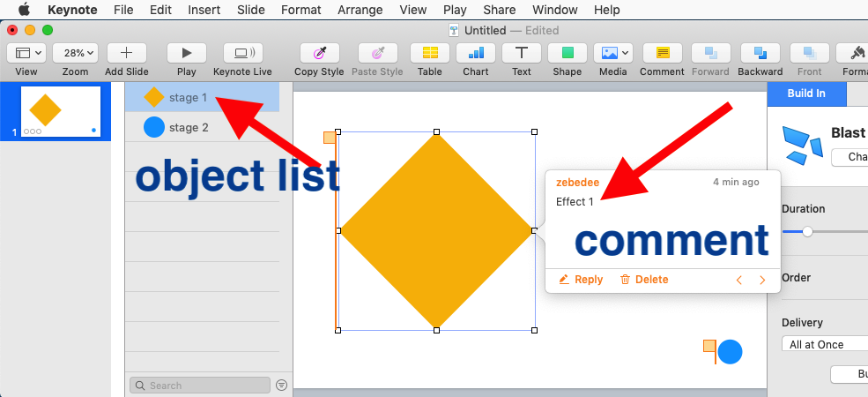Click the Front arrange button
This screenshot has height=397, width=868.
(x=809, y=53)
